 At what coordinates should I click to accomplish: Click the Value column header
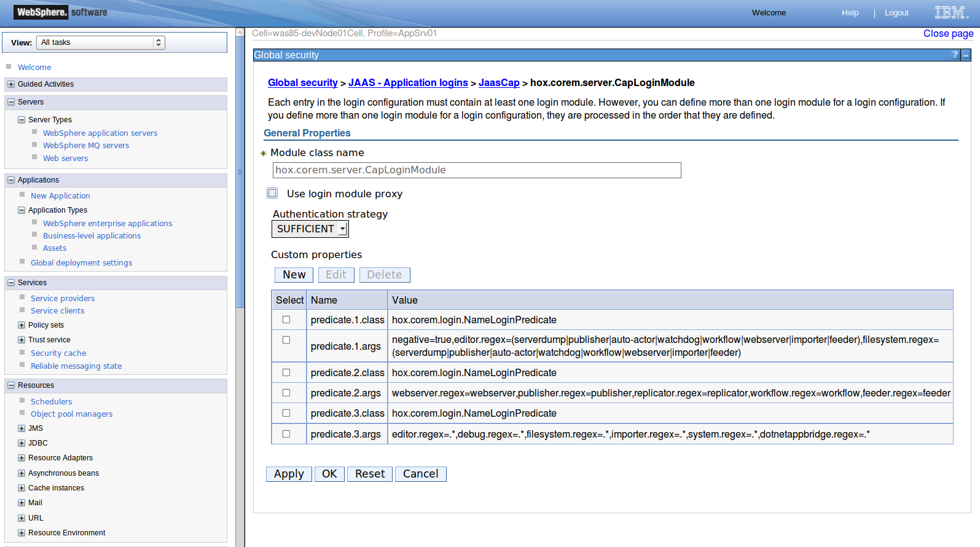(x=670, y=300)
